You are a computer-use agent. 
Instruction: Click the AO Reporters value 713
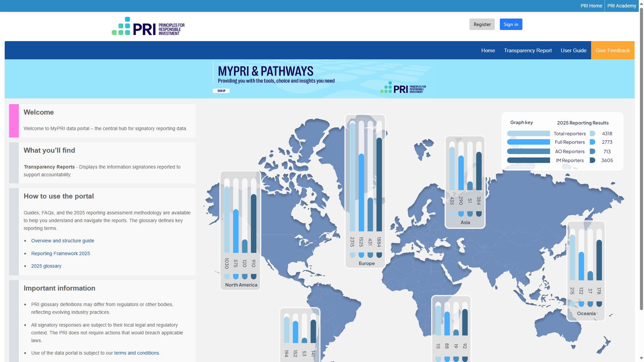tap(607, 152)
